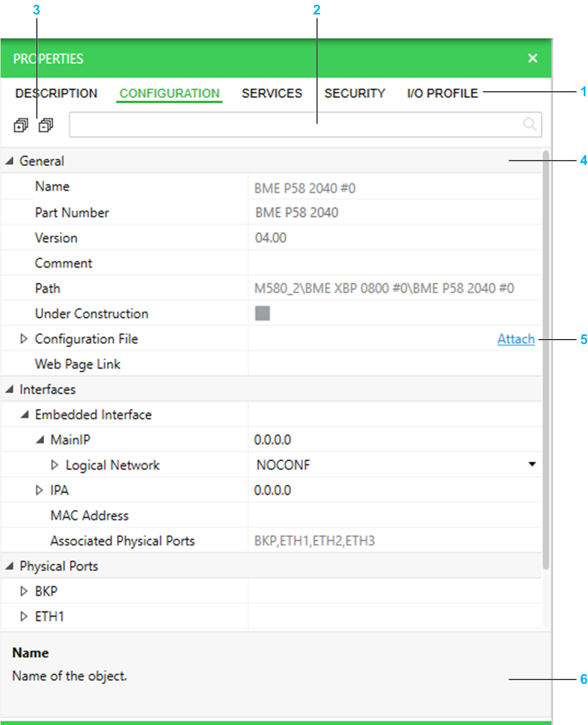588x725 pixels.
Task: Select the Version row label
Action: (x=56, y=238)
